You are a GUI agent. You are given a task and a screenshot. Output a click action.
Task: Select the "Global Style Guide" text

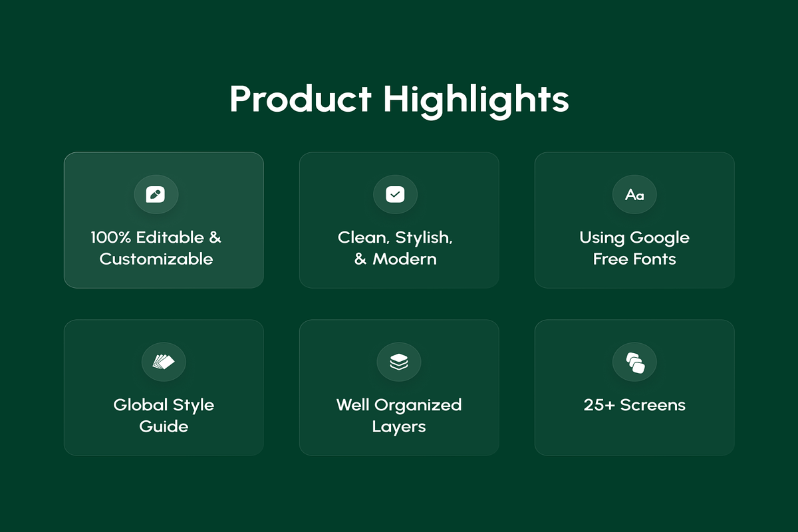click(164, 416)
